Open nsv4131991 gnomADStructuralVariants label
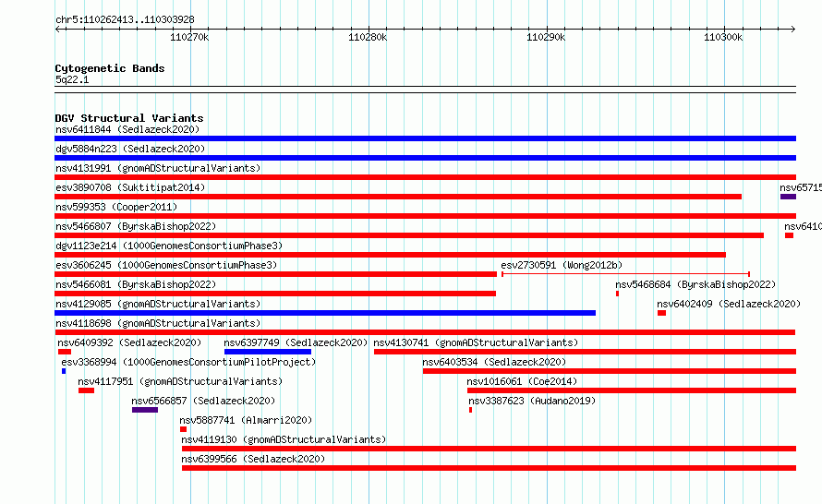The height and width of the screenshot is (504, 822). (x=158, y=168)
